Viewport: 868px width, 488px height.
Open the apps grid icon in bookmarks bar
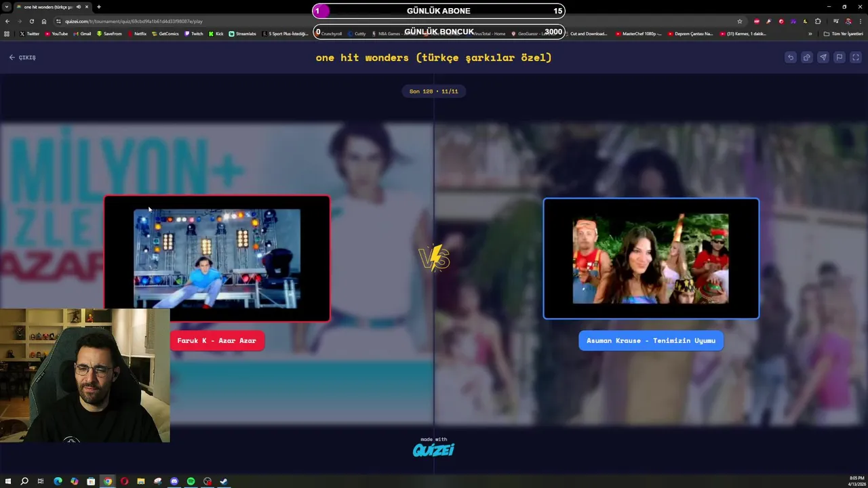(7, 33)
